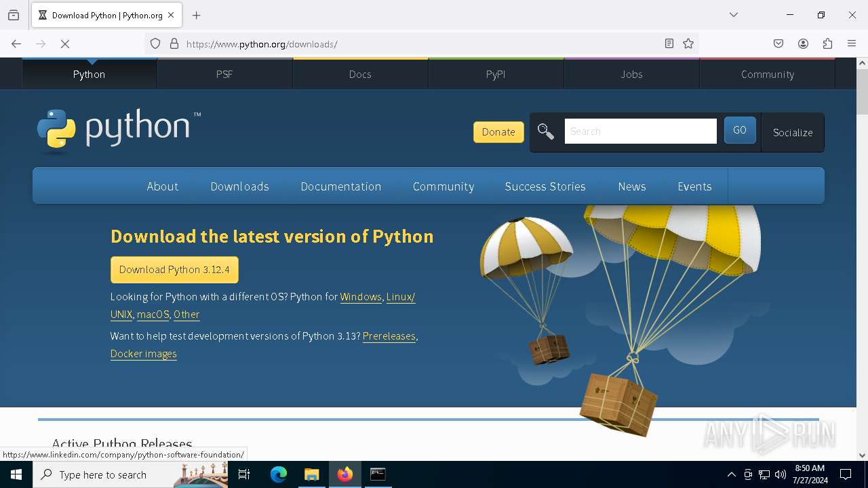Image resolution: width=868 pixels, height=488 pixels.
Task: Open the notification center icon
Action: pos(846,474)
